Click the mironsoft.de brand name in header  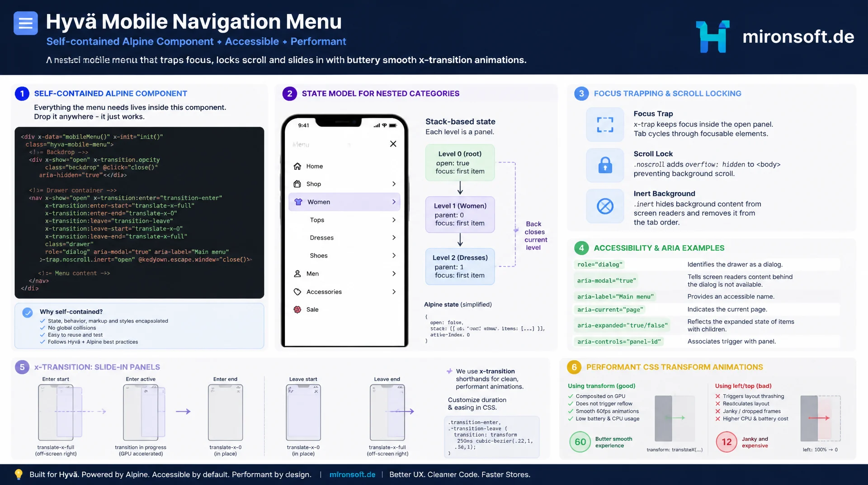[x=798, y=37]
